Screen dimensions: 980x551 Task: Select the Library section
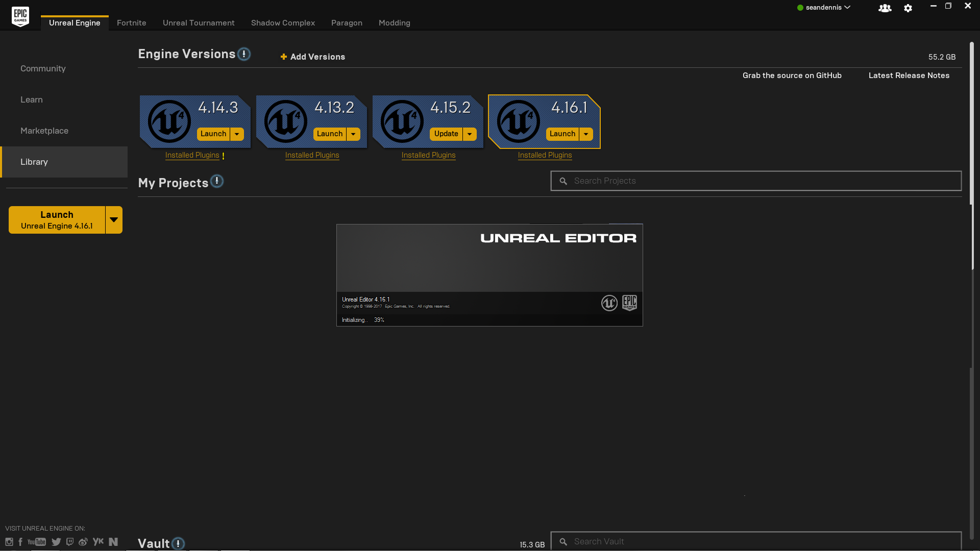coord(64,162)
